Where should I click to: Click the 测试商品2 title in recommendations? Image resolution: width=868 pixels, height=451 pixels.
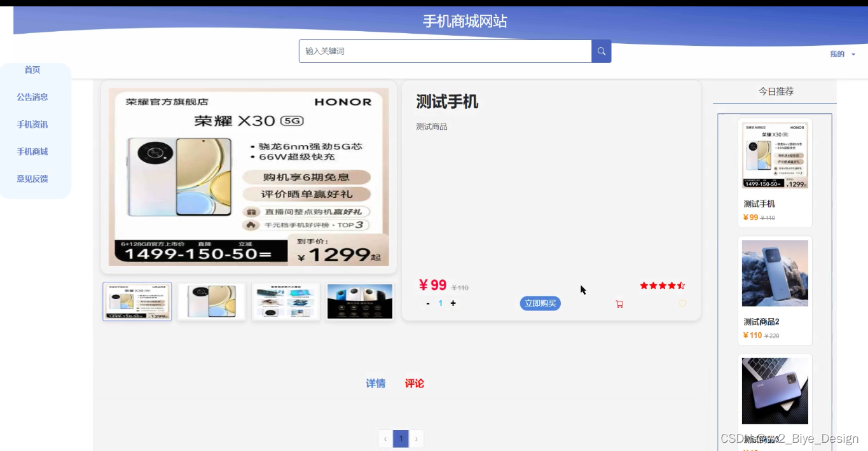(761, 322)
